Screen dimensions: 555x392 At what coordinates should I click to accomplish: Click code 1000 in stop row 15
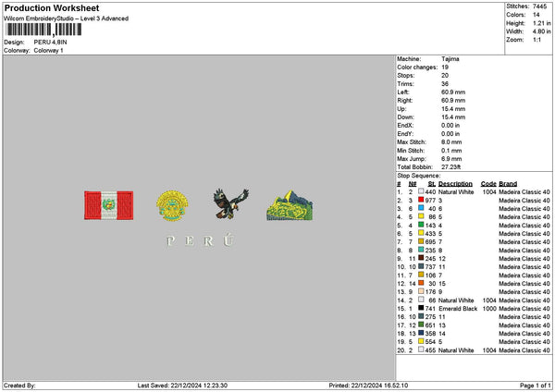[x=489, y=309]
